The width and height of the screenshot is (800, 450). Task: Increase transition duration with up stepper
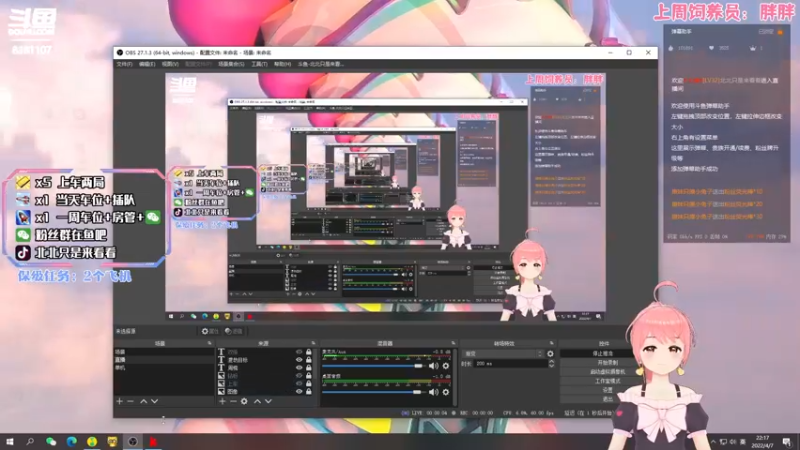(552, 361)
